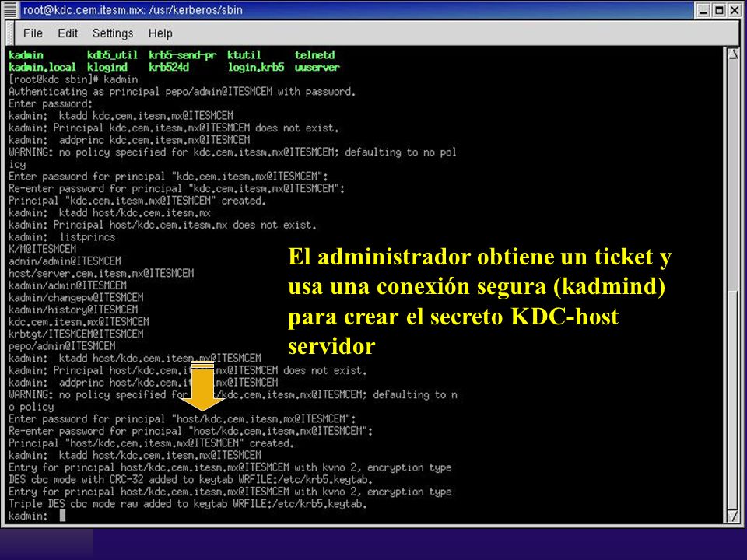Maximize the terminal window

point(719,10)
